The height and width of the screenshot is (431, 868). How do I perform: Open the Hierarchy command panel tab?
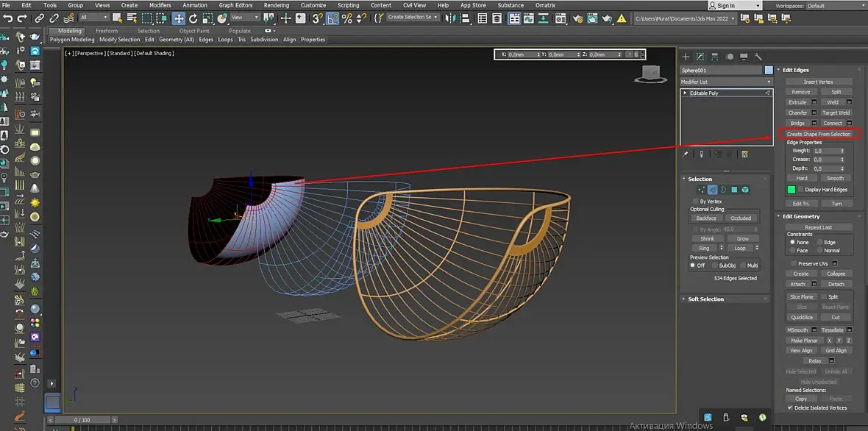click(715, 57)
